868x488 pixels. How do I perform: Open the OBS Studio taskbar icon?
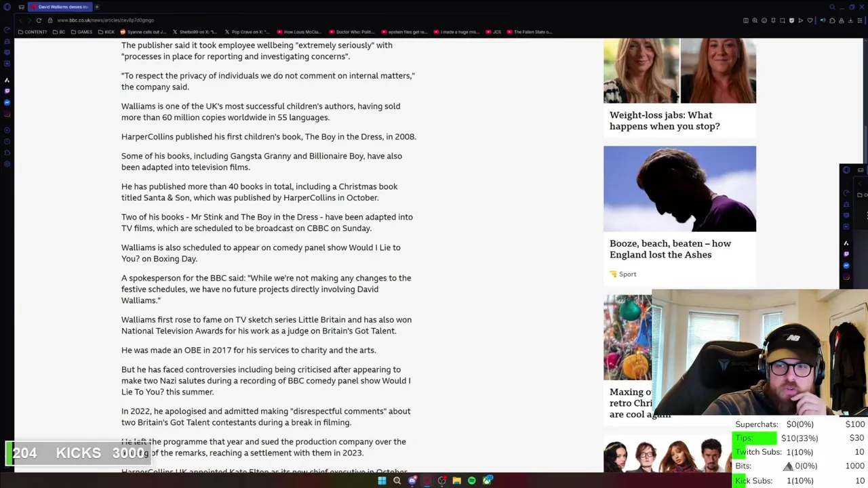click(442, 481)
